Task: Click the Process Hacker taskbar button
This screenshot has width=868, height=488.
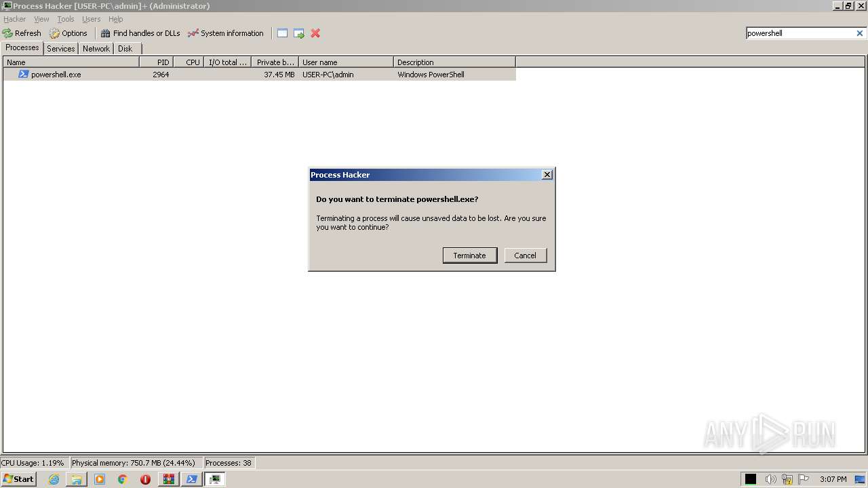Action: tap(214, 479)
